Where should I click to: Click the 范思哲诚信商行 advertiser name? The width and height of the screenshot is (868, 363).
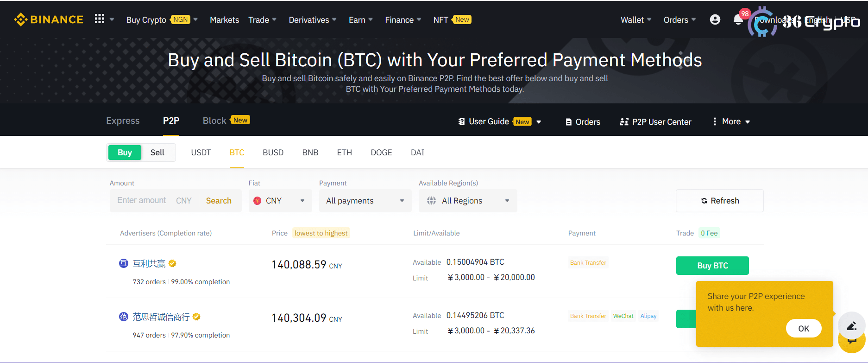[161, 317]
